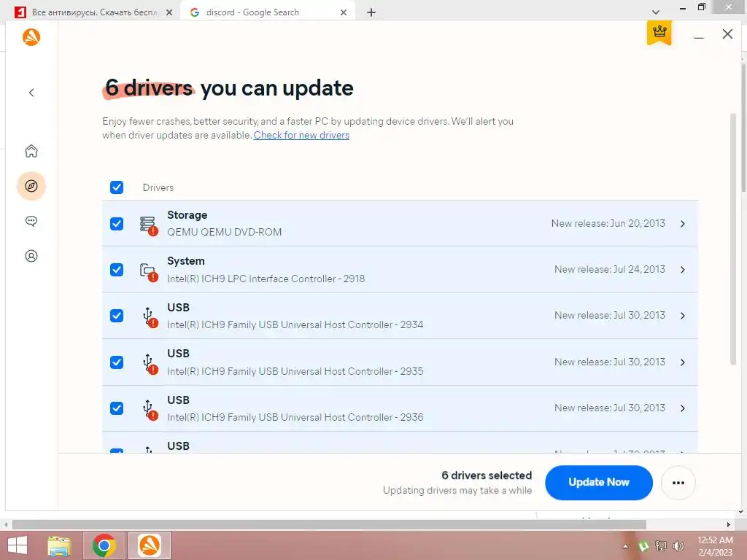
Task: Click 'QEMU QEMU DVD-ROM' text
Action: 225,232
